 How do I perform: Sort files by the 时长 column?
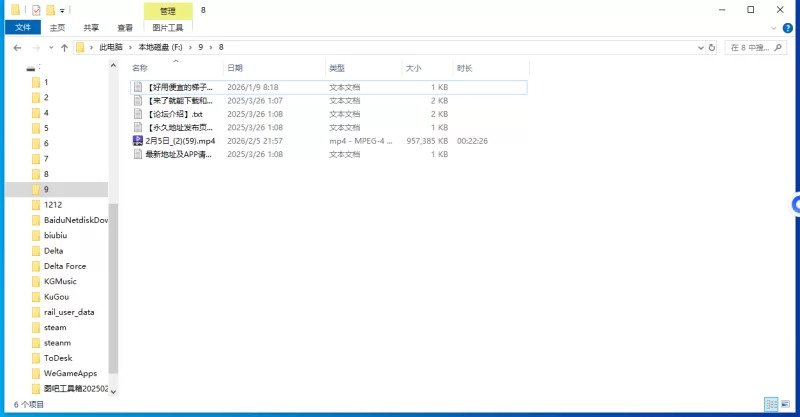[x=464, y=68]
